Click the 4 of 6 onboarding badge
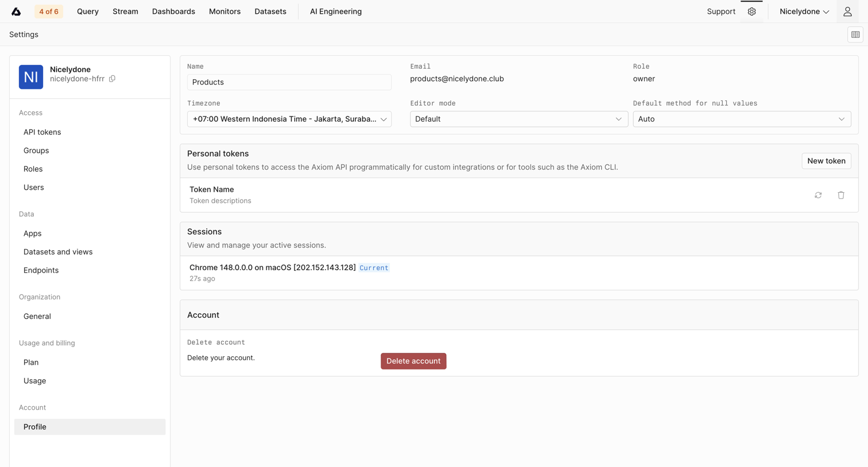Viewport: 868px width, 467px height. click(x=49, y=11)
